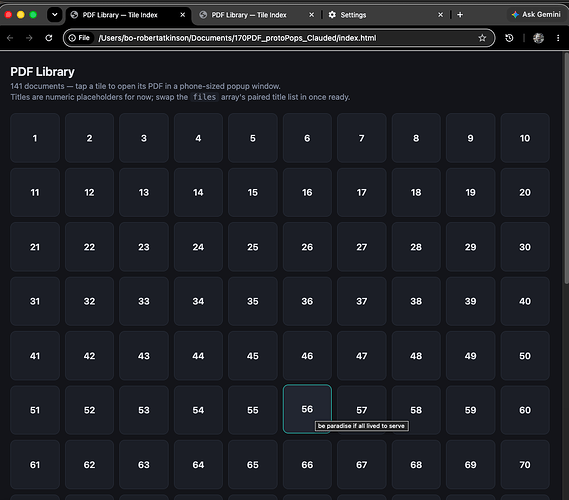Choose tile 63
Image resolution: width=569 pixels, height=500 pixels.
click(x=144, y=464)
